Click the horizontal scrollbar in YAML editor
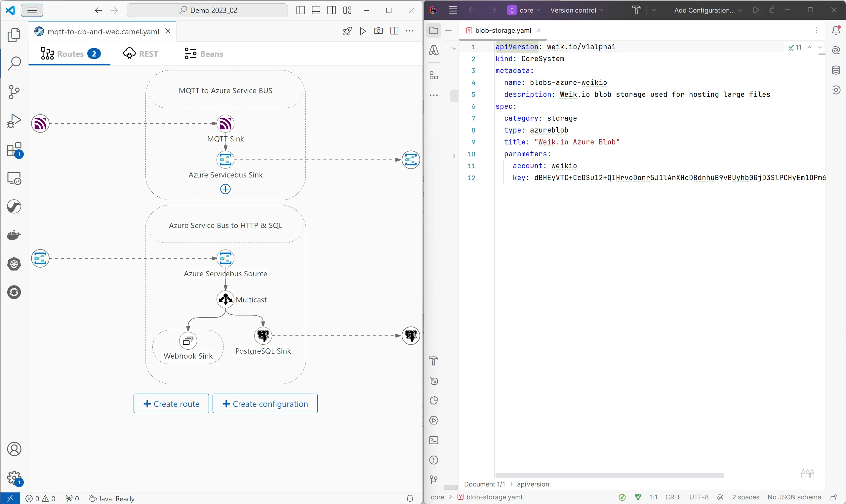Screen dimensions: 846x504 pos(609,475)
